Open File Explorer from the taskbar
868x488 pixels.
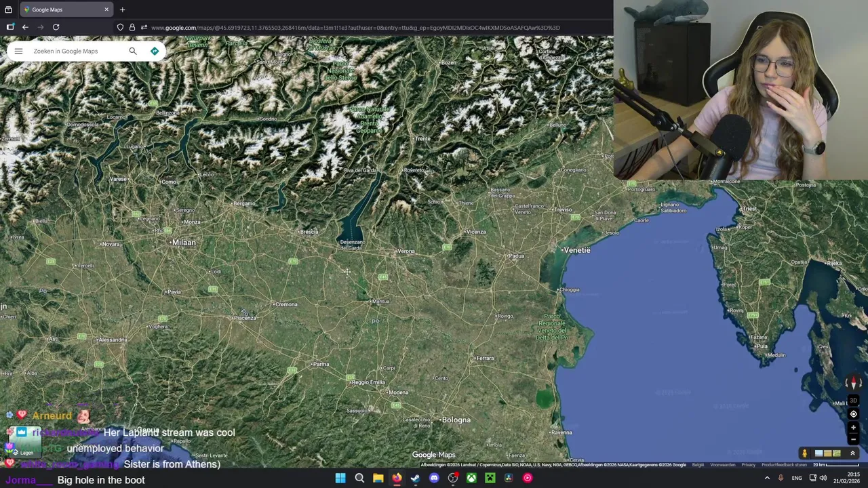pos(378,478)
